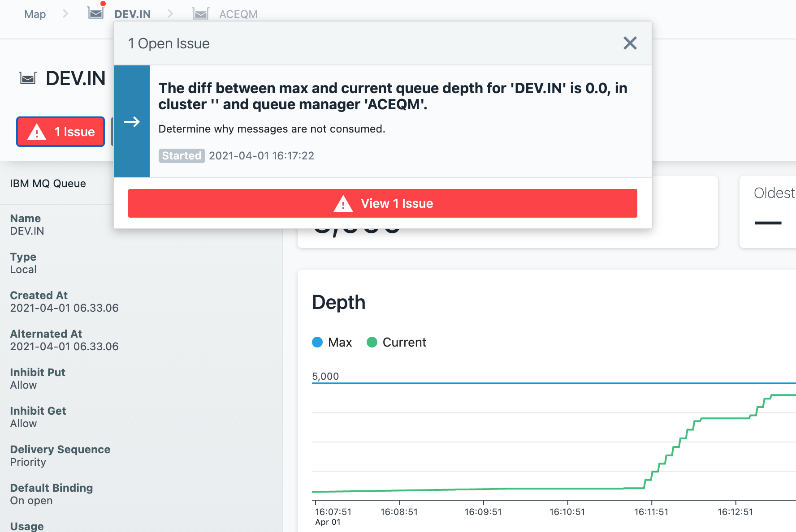Open the issue description about queue depth

point(393,96)
